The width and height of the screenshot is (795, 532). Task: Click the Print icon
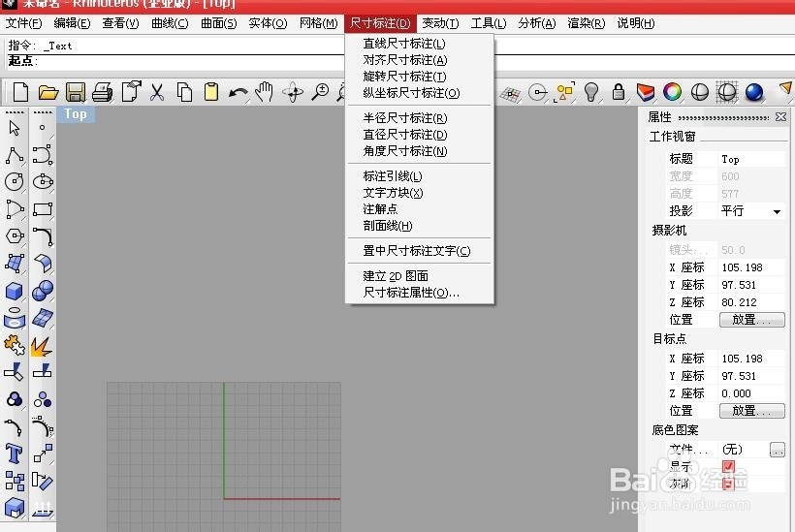[x=103, y=92]
